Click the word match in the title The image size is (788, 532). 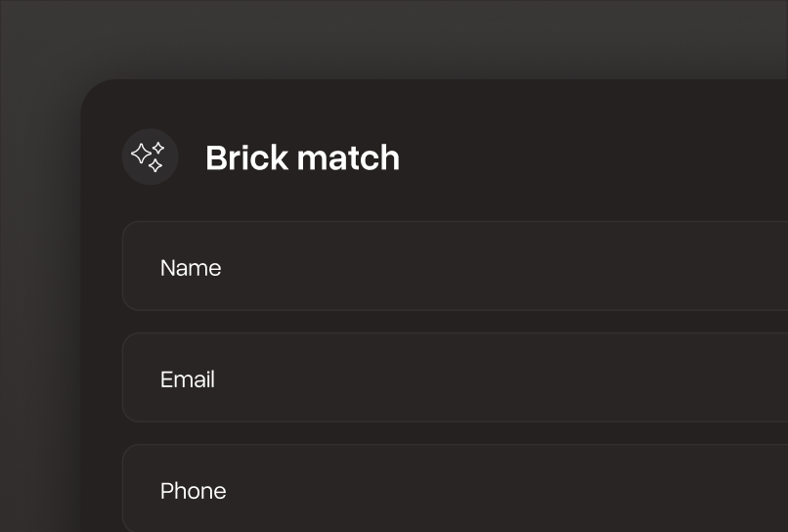(x=348, y=157)
